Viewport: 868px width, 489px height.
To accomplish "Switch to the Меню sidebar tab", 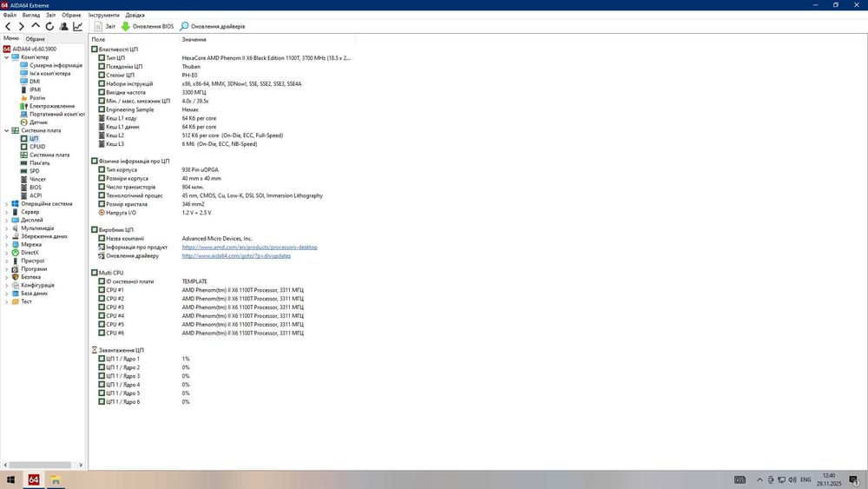I will [11, 38].
